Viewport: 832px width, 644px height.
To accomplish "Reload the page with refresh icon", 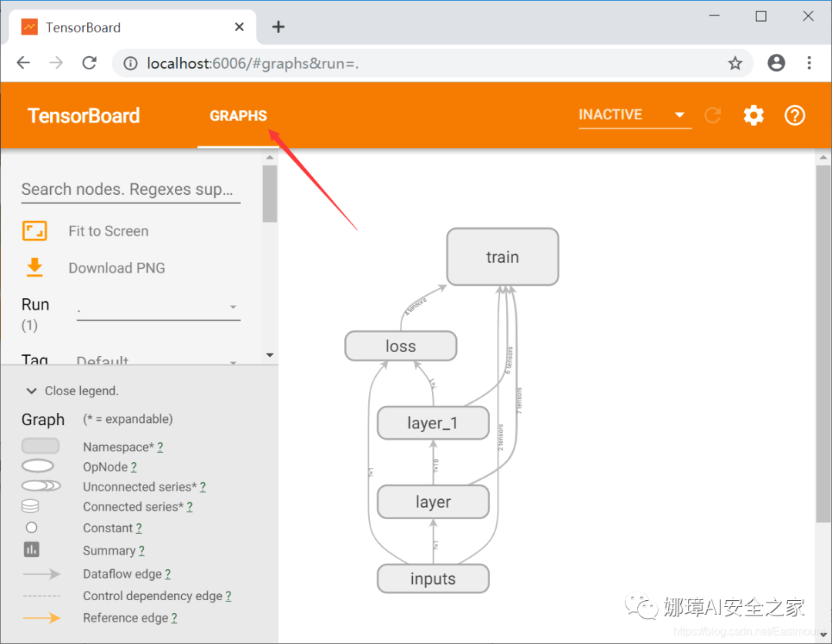I will click(89, 63).
